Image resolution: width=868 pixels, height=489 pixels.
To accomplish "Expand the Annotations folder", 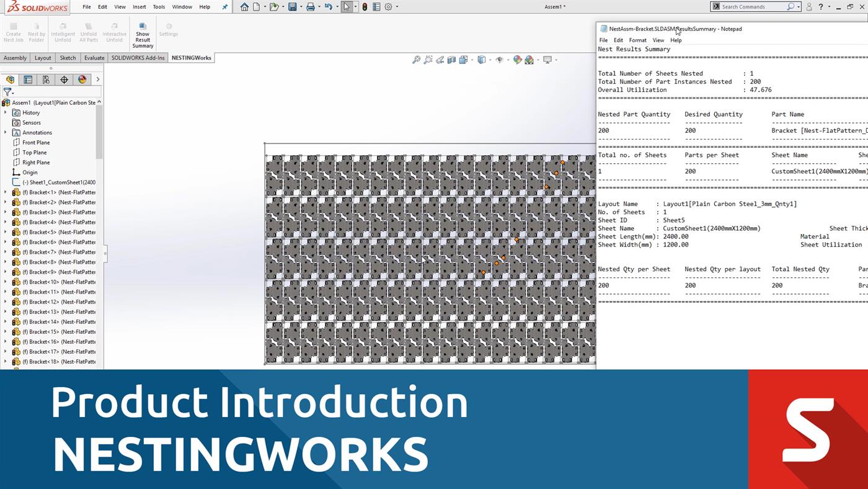I will point(6,132).
